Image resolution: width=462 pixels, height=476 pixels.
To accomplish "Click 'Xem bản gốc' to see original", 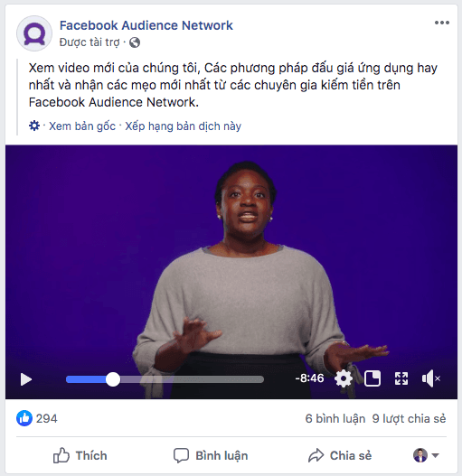I will pos(82,126).
